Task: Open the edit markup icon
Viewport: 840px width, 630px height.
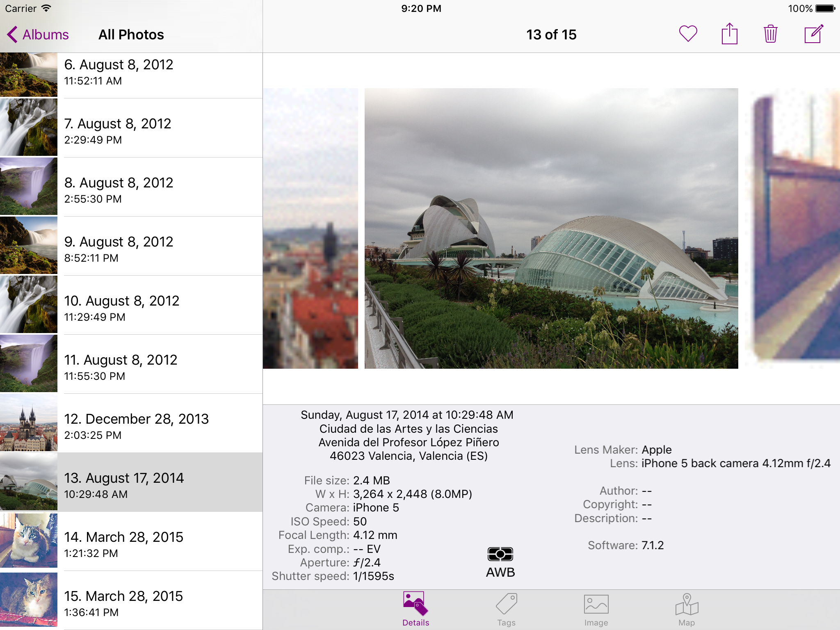Action: 813,34
